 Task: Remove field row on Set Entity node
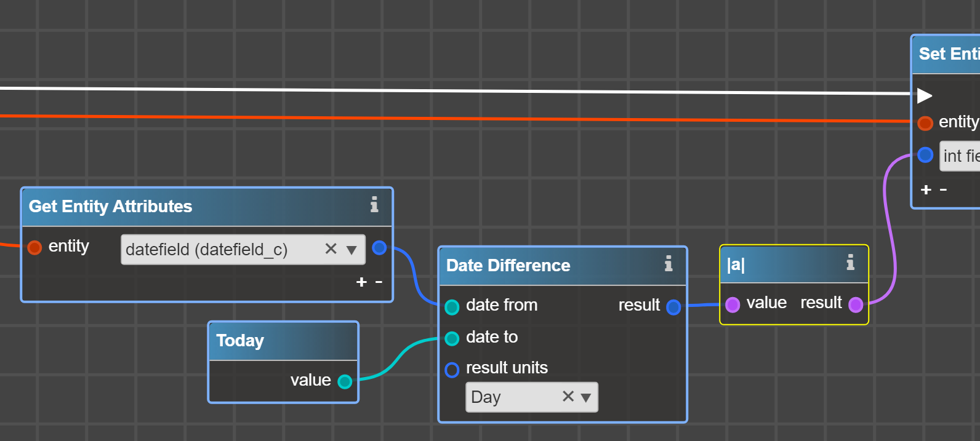coord(943,189)
